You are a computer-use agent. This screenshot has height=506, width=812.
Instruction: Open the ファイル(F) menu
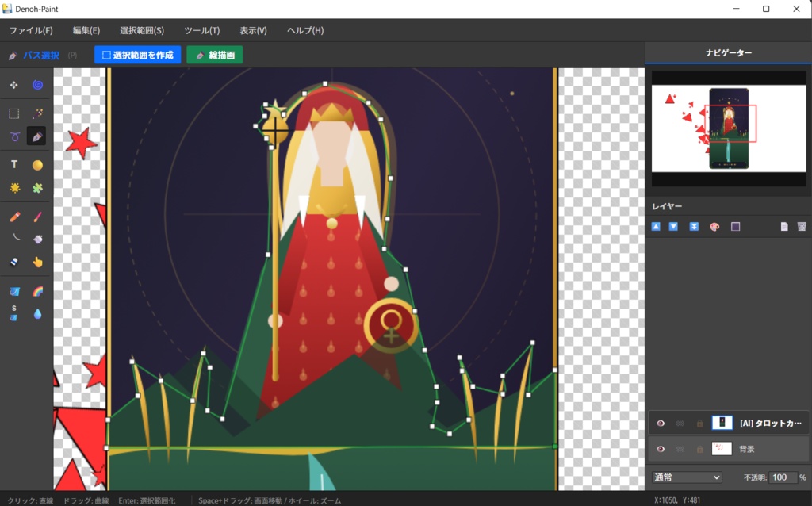[x=31, y=31]
